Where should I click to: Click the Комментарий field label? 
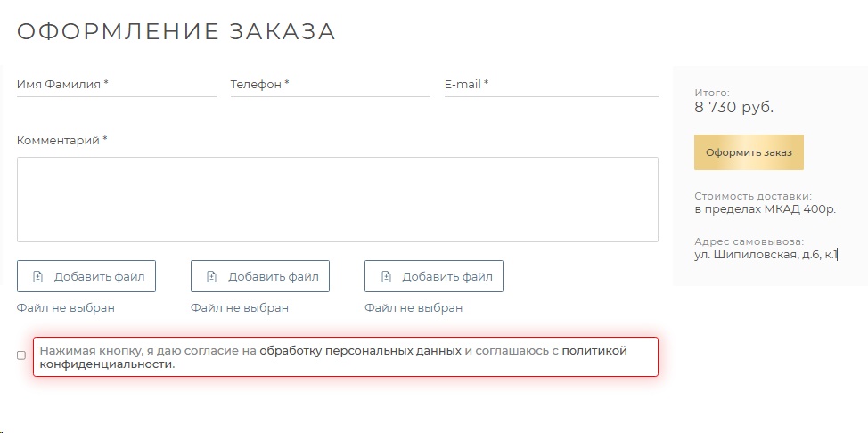click(62, 141)
